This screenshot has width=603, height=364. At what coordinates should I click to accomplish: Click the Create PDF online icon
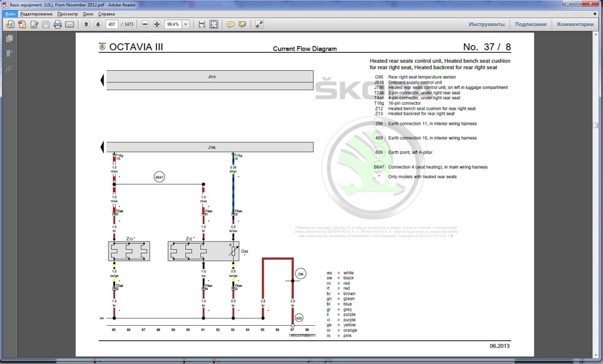tap(22, 24)
